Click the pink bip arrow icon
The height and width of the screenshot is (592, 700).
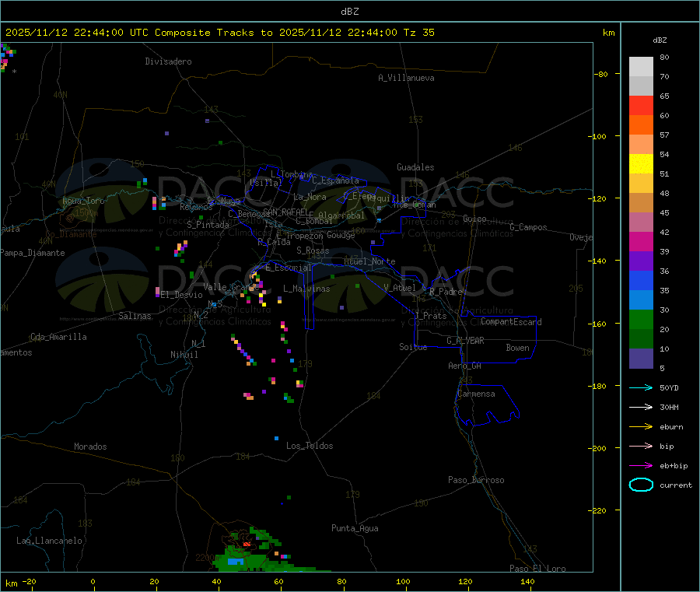(641, 446)
